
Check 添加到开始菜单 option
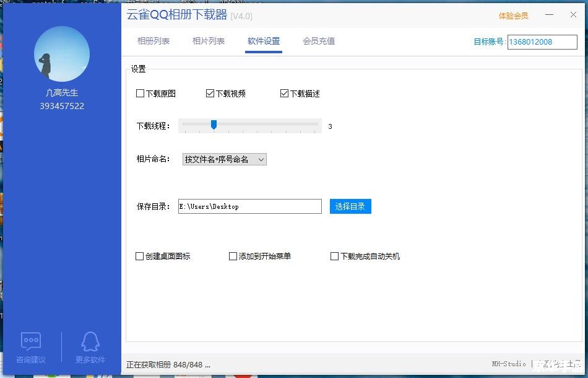tap(233, 256)
